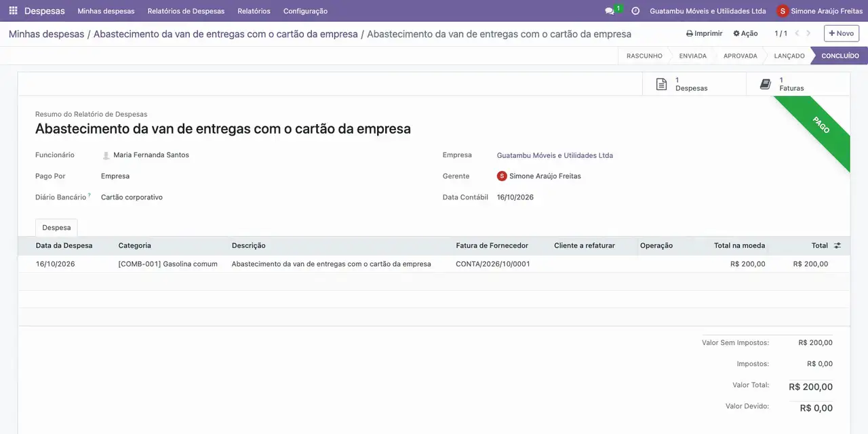Screen dimensions: 868x434
Task: Sort by Descrição column header
Action: pos(249,245)
